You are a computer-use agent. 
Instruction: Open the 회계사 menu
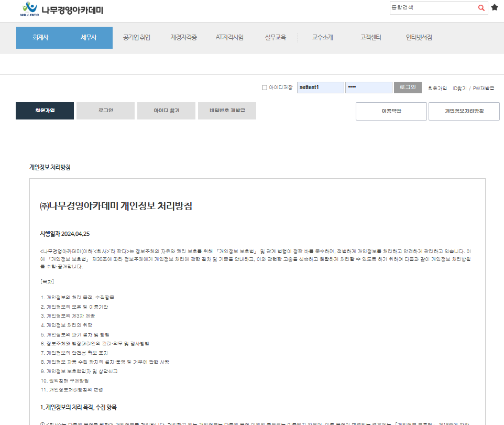tap(40, 37)
